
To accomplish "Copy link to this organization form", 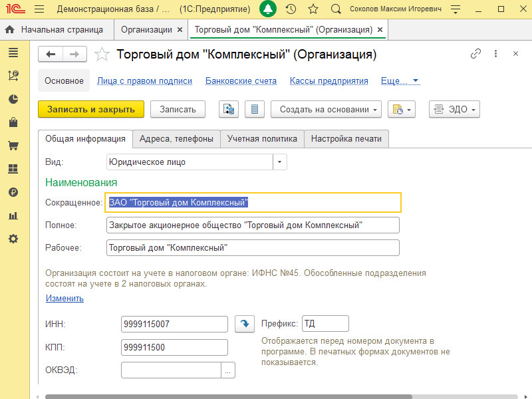I will [475, 54].
